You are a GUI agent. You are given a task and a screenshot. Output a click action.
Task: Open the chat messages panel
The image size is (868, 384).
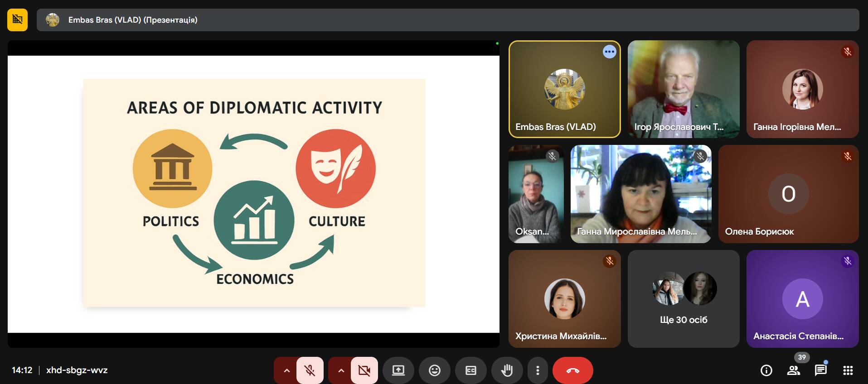[x=820, y=370]
